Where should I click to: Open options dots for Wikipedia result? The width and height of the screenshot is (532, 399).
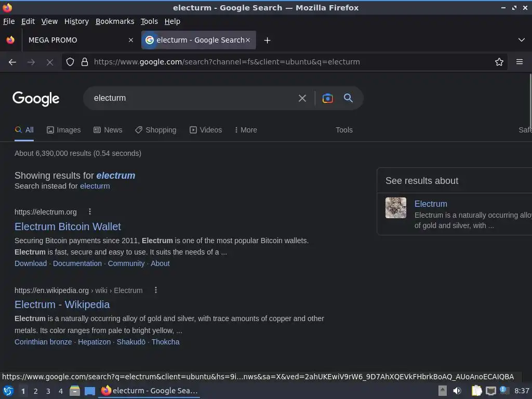(156, 290)
